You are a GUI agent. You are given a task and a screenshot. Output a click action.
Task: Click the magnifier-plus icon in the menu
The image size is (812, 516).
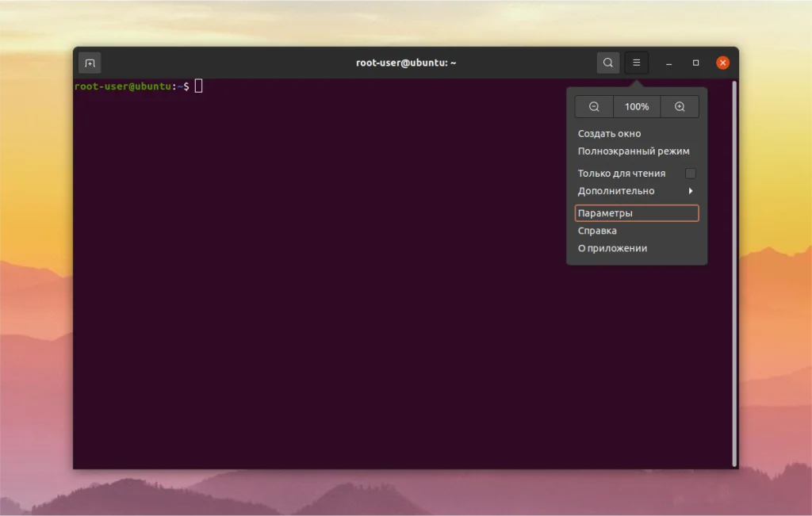tap(680, 106)
